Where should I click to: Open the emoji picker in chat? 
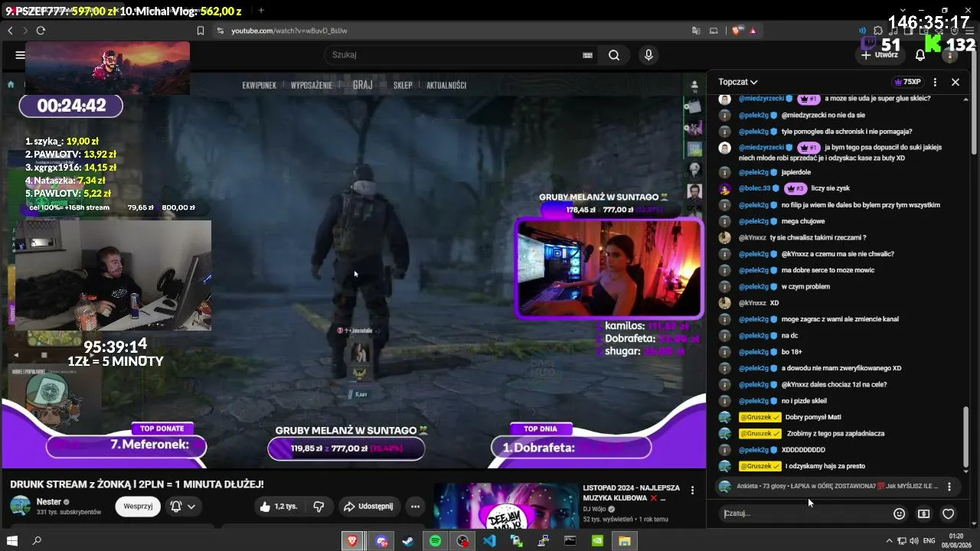click(x=900, y=514)
